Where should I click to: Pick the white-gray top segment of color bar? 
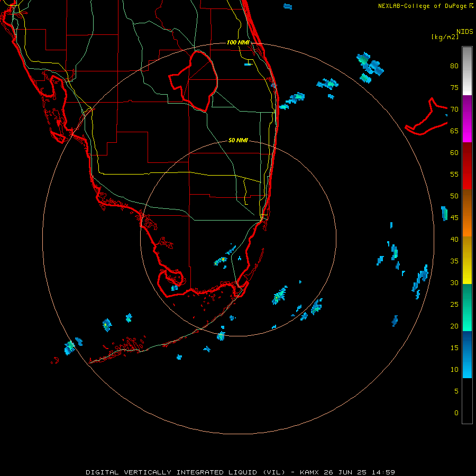[x=467, y=71]
